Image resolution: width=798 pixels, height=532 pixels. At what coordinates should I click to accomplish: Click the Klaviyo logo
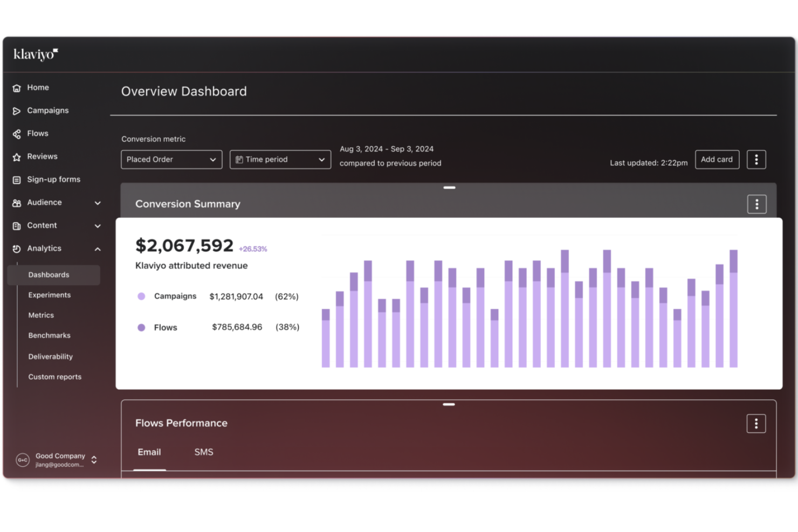[36, 54]
